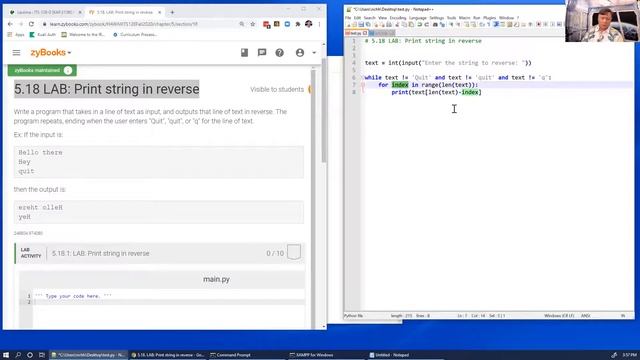Open the Search menu in Notepad++
This screenshot has height=360, width=640.
[x=369, y=18]
